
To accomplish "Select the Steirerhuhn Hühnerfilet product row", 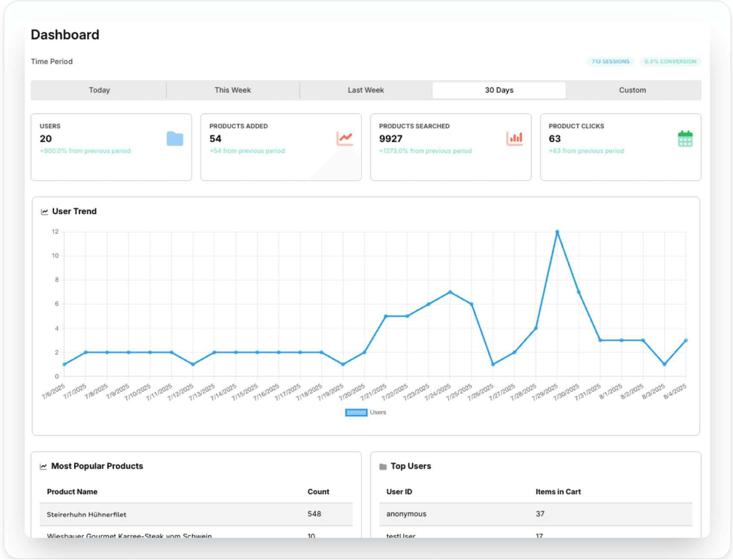I will point(196,514).
